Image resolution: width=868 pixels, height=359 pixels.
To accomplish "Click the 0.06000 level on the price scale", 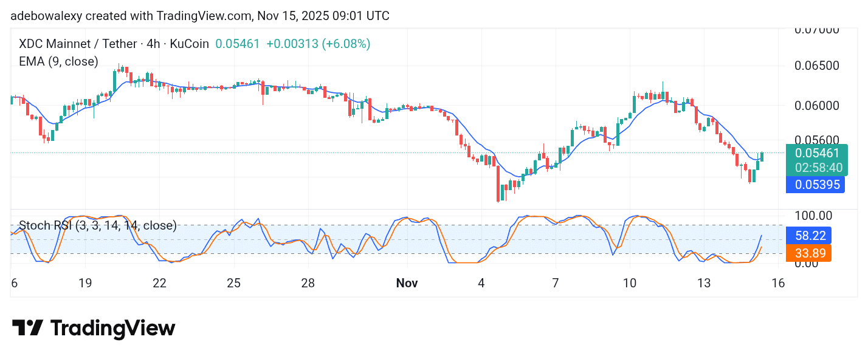I will 816,104.
